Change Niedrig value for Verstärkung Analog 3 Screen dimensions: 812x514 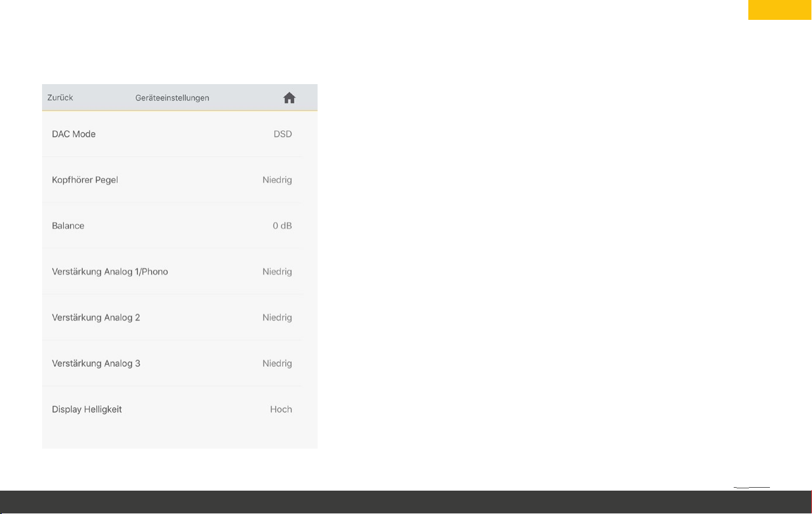pyautogui.click(x=277, y=363)
